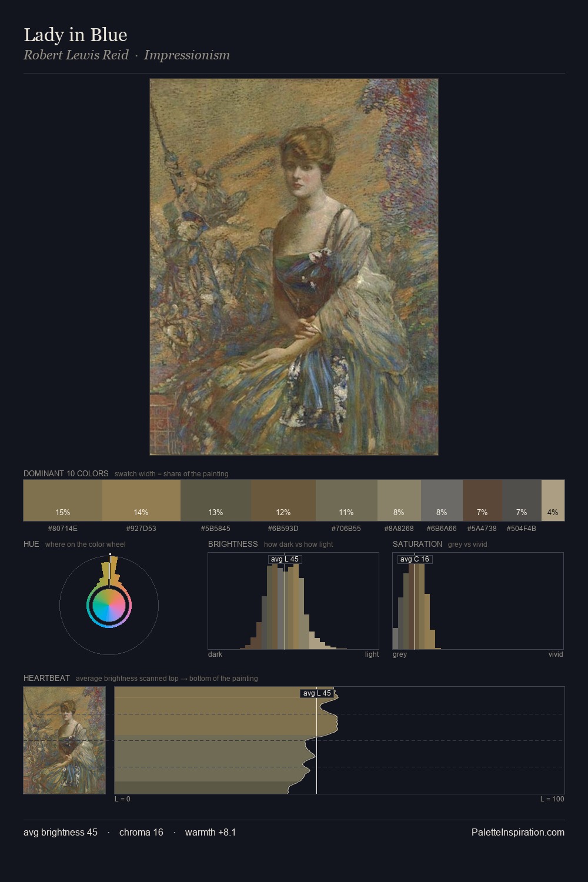The height and width of the screenshot is (882, 588).
Task: Click the 'warmth +8.1' footer stat
Action: [x=211, y=832]
